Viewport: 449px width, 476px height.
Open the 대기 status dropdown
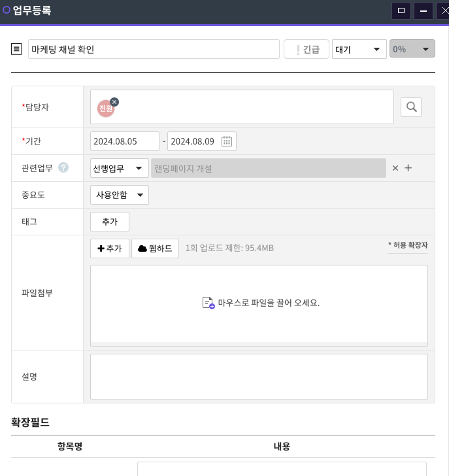[359, 49]
